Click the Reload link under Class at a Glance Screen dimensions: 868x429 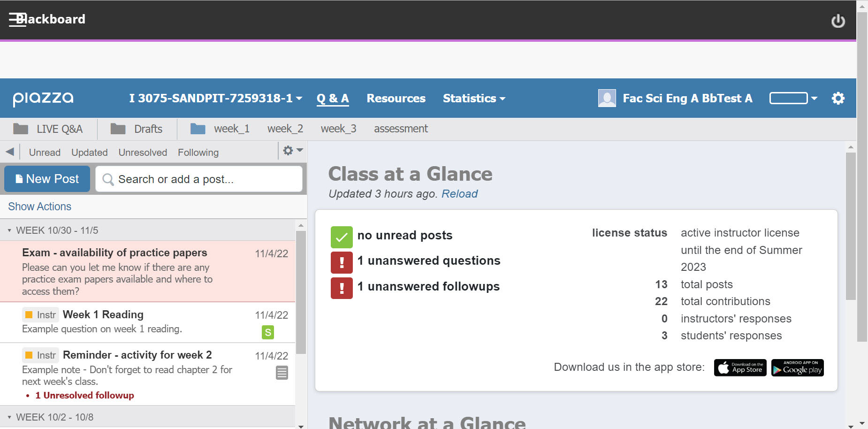459,193
